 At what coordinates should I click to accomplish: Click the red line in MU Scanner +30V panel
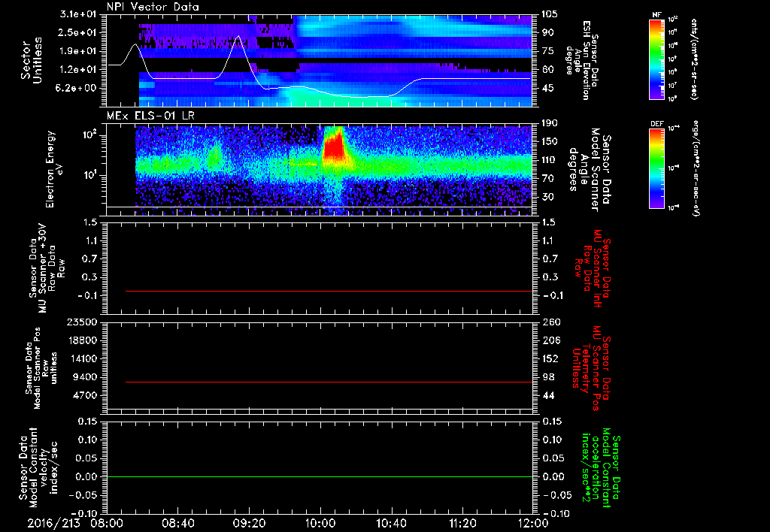pos(329,291)
